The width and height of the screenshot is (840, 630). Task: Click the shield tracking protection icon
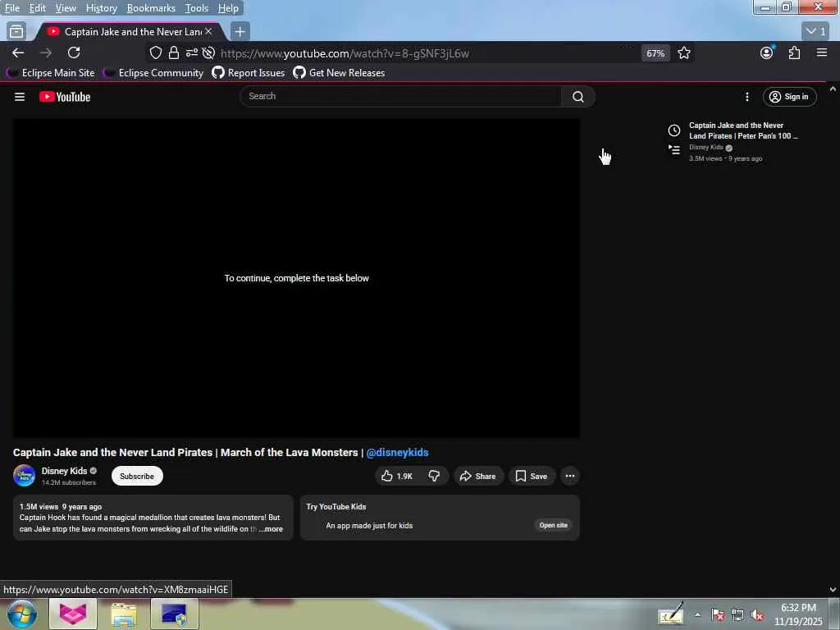click(x=155, y=52)
